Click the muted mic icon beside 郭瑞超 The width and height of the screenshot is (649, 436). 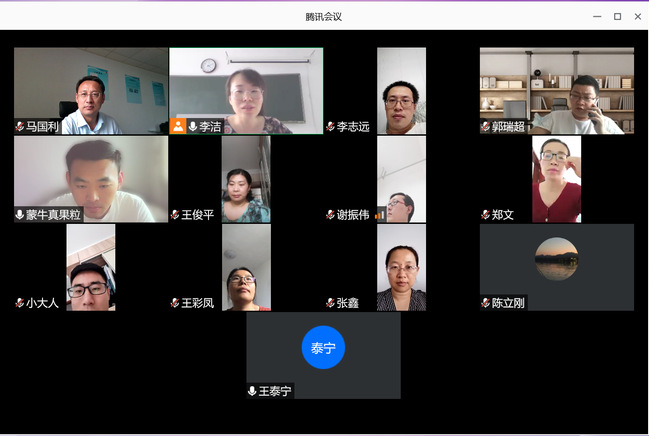pyautogui.click(x=485, y=127)
